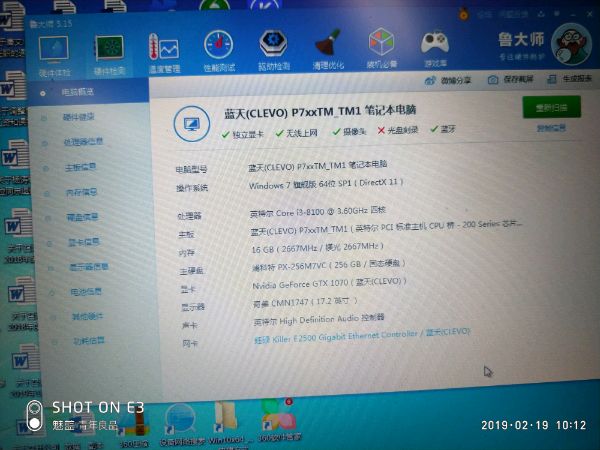Open 主板信息 in the sidebar

coord(80,167)
